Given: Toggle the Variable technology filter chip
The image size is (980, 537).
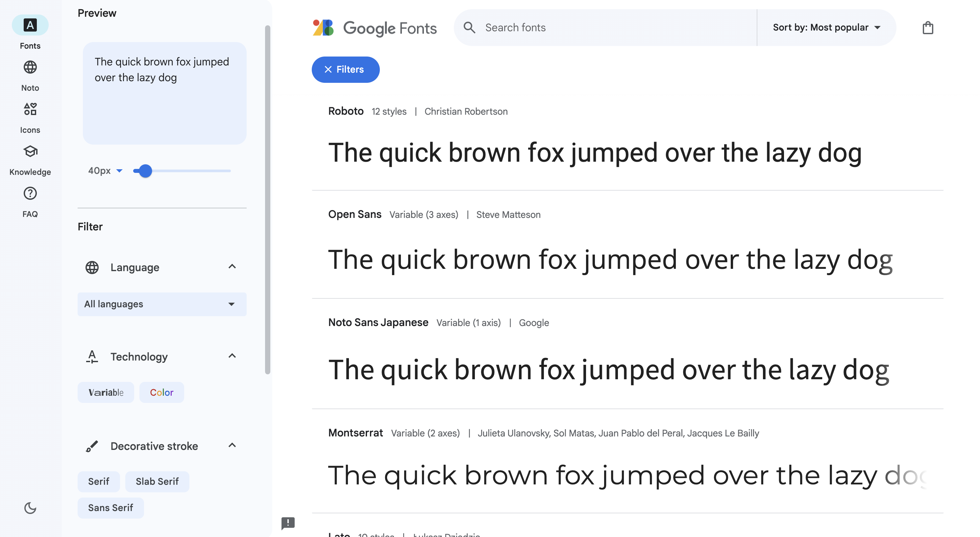Looking at the screenshot, I should point(106,392).
